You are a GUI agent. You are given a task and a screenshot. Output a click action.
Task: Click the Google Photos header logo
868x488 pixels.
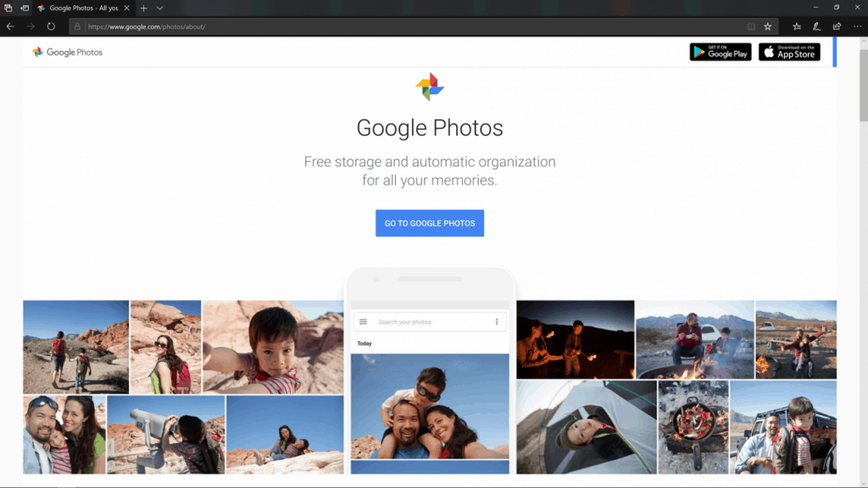click(68, 52)
